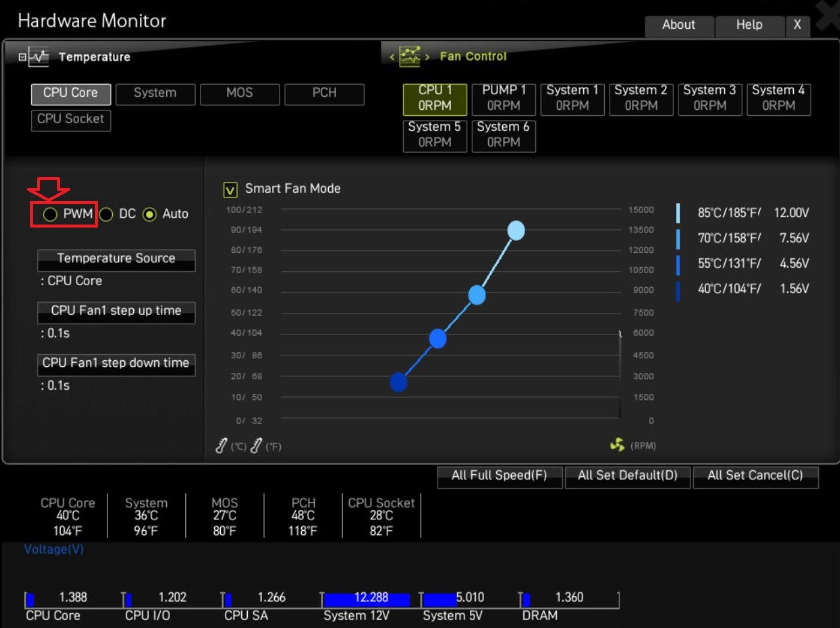
Task: Open CPU Fan1 step down time setting
Action: [116, 364]
